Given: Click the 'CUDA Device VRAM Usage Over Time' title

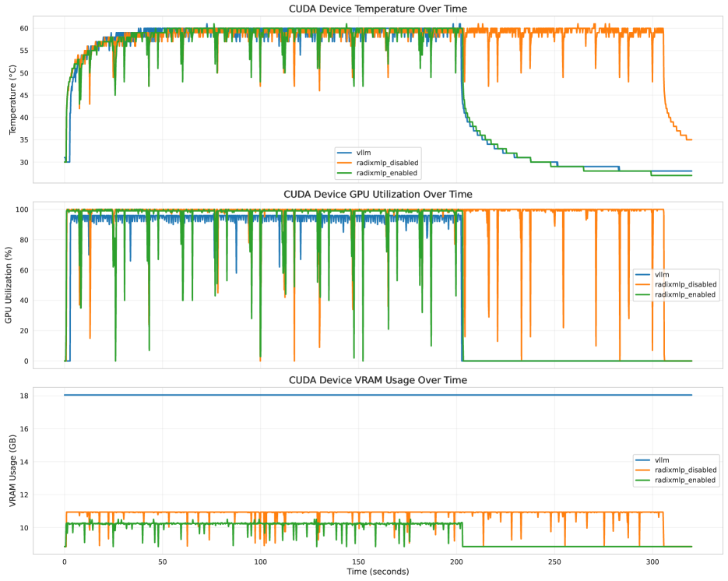Looking at the screenshot, I should coord(378,380).
